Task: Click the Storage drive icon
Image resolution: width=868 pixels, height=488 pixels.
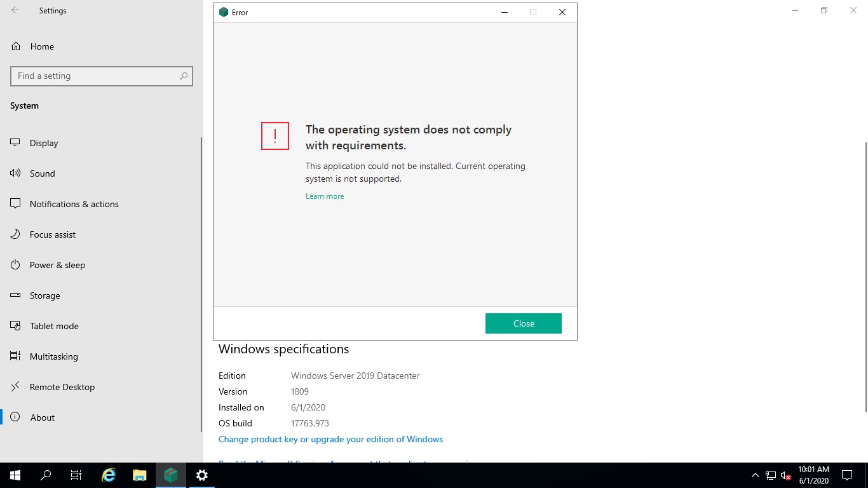Action: coord(15,295)
